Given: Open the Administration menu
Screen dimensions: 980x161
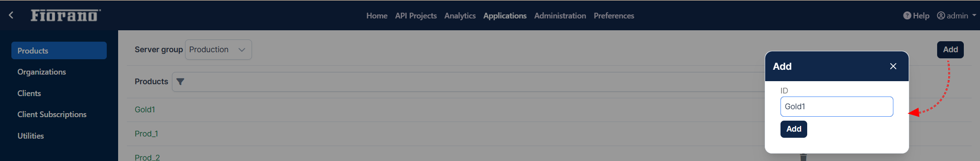Looking at the screenshot, I should pyautogui.click(x=560, y=16).
